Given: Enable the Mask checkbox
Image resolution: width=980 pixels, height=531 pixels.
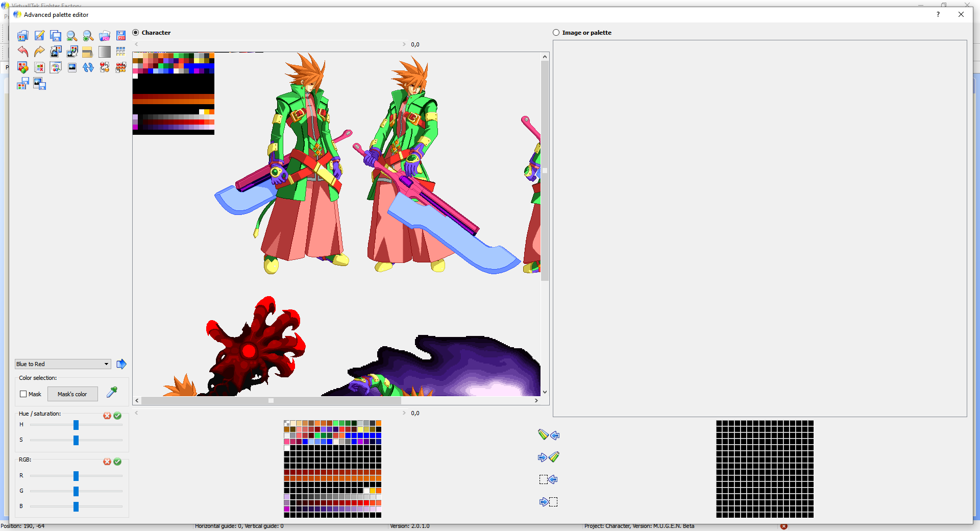Looking at the screenshot, I should [x=23, y=394].
